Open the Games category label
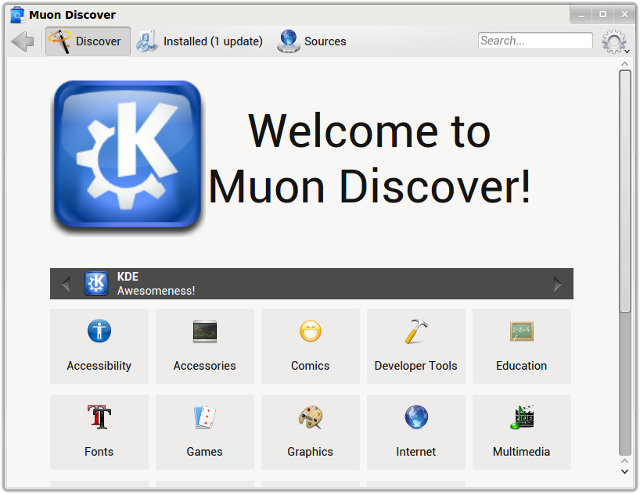The width and height of the screenshot is (640, 494). 204,452
